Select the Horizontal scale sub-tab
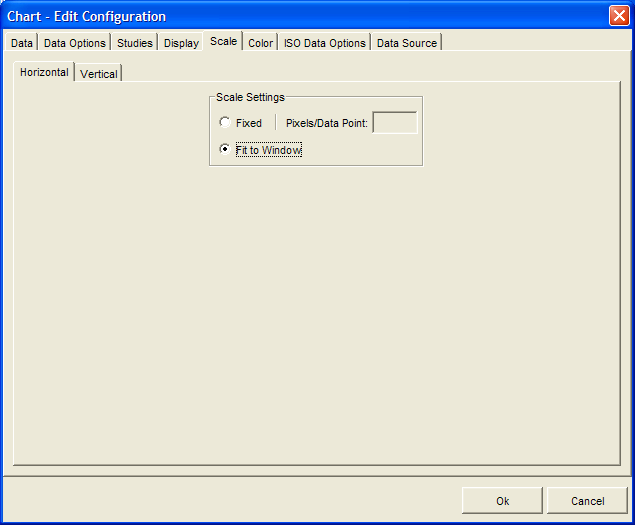Viewport: 635px width, 525px height. click(44, 72)
